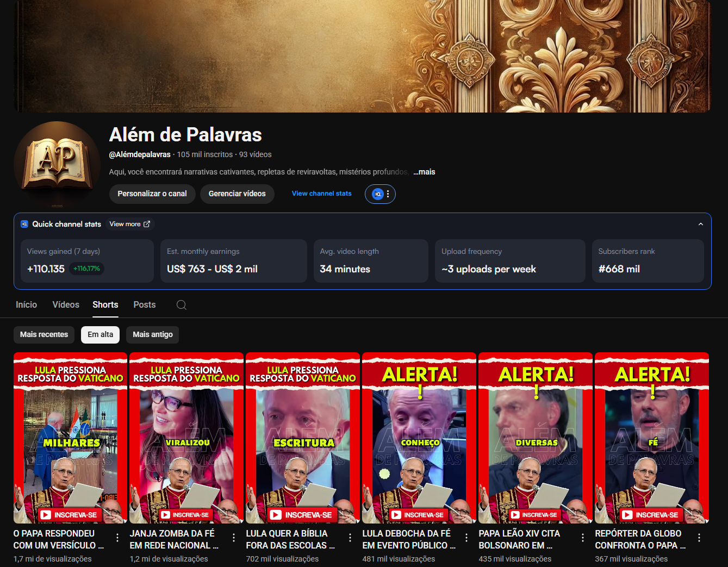
Task: Collapse the Quick channel stats panel
Action: (701, 224)
